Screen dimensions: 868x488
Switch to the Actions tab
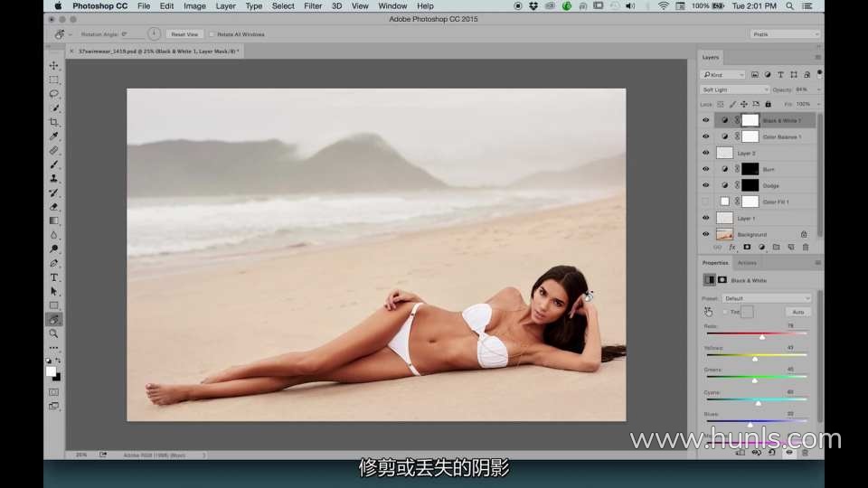[747, 263]
